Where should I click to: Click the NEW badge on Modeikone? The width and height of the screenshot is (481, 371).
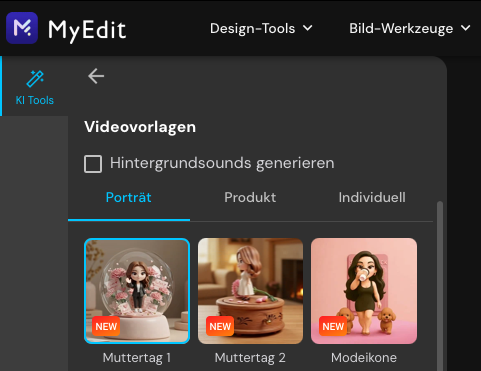click(333, 326)
